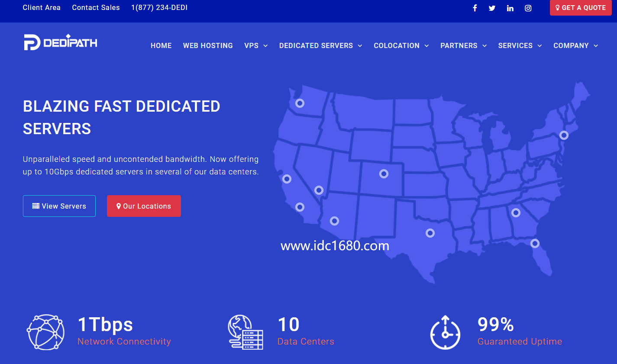Select the Seattle, Washington map marker
The image size is (617, 364).
(x=300, y=103)
